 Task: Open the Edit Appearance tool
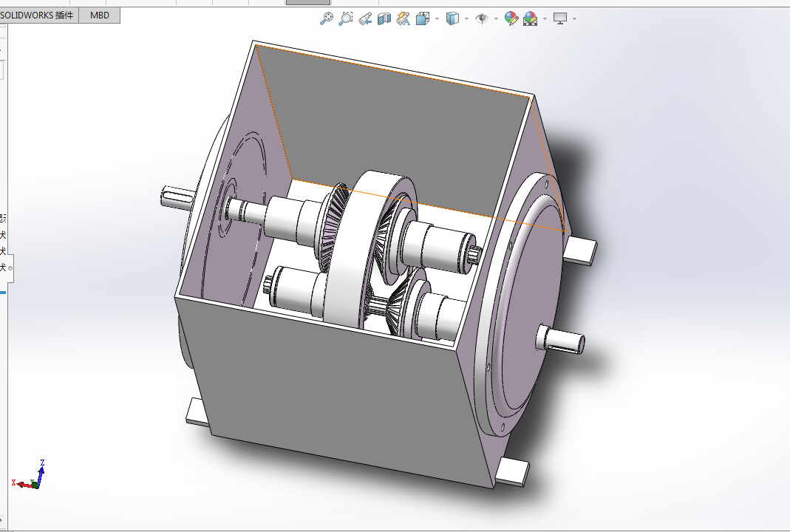click(x=511, y=19)
